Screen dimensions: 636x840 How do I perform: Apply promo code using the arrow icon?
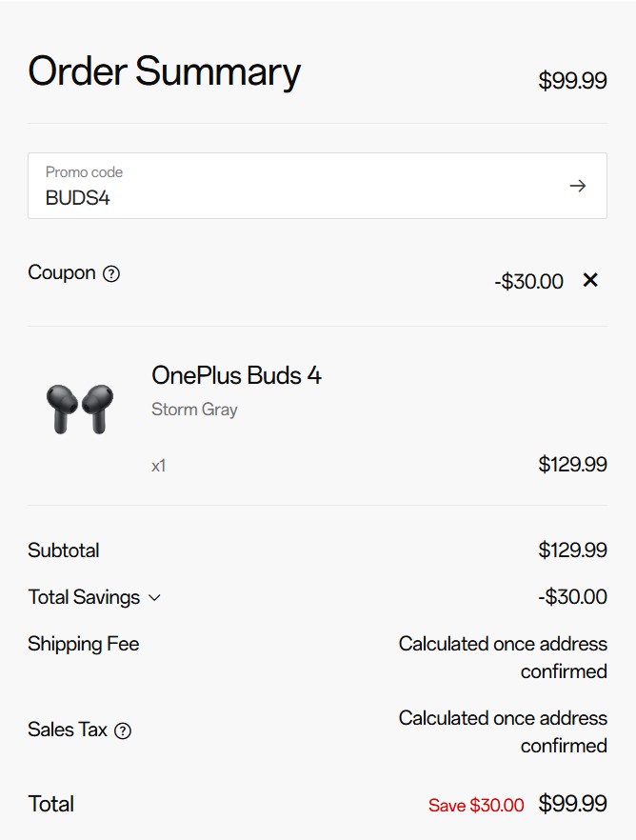click(x=578, y=186)
